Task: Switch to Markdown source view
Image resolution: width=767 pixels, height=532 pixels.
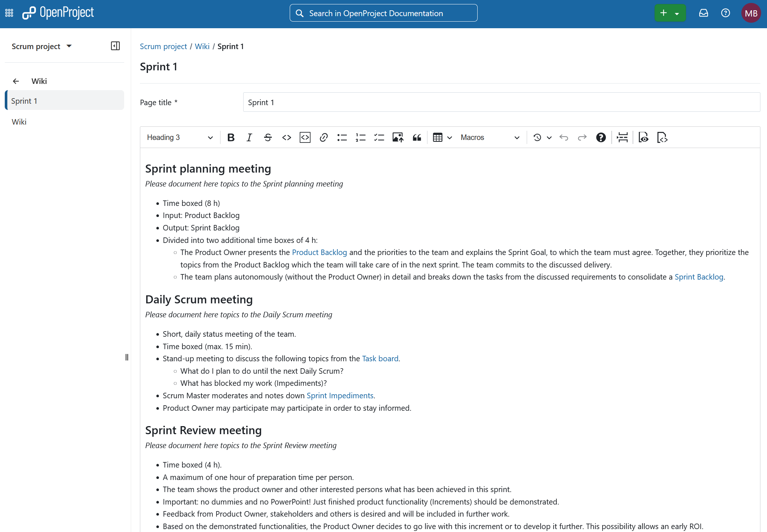Action: [662, 137]
